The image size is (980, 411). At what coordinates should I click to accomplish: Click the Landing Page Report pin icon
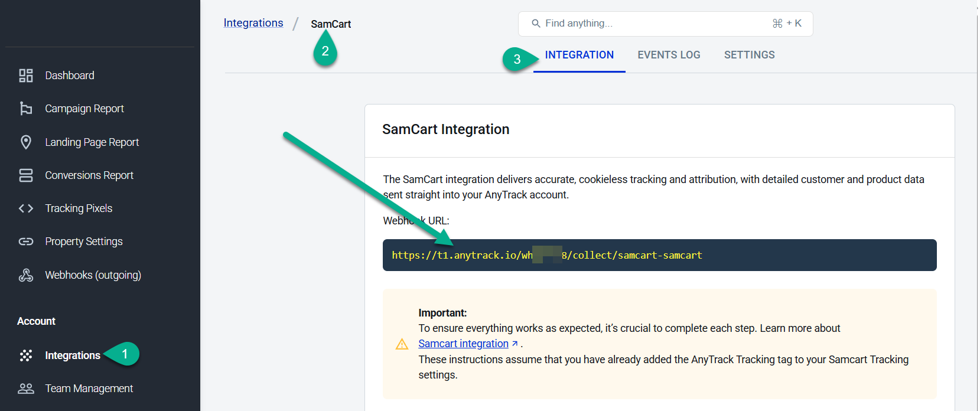point(25,142)
